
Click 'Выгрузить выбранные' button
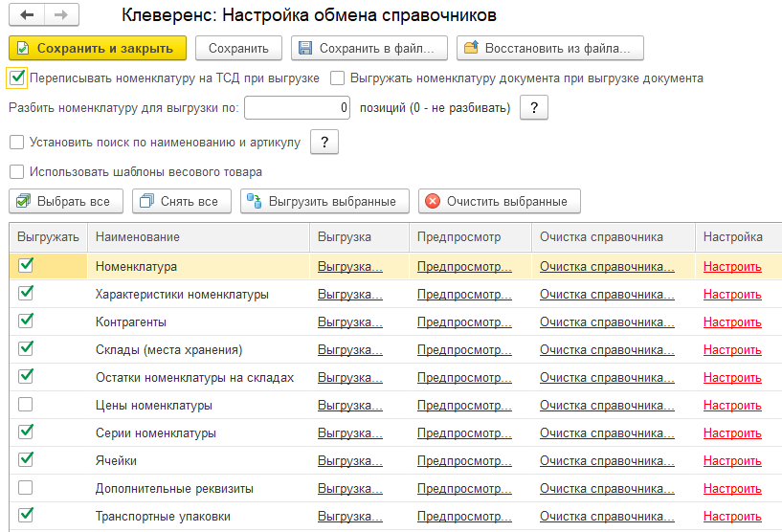(324, 202)
